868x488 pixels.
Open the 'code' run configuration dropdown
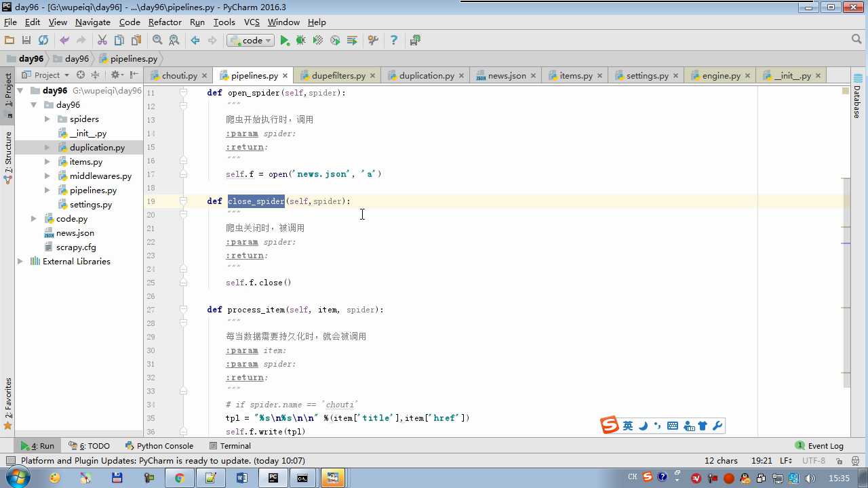coord(251,41)
